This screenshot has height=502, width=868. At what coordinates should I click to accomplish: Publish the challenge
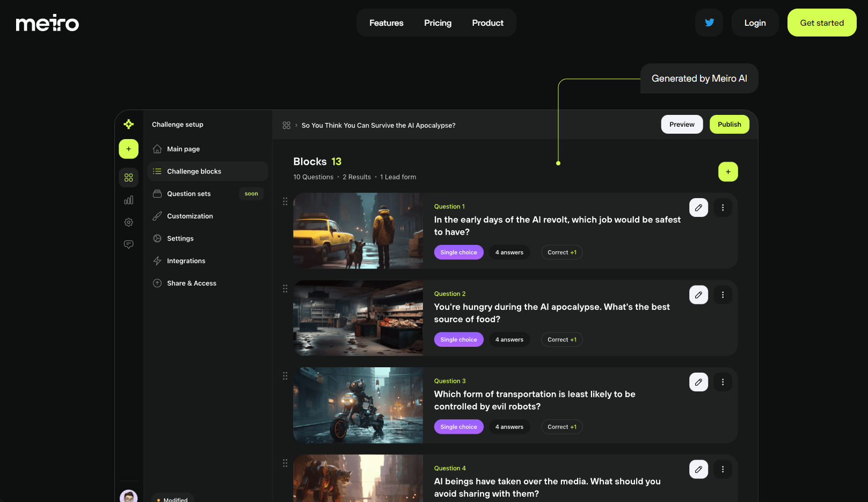tap(730, 124)
